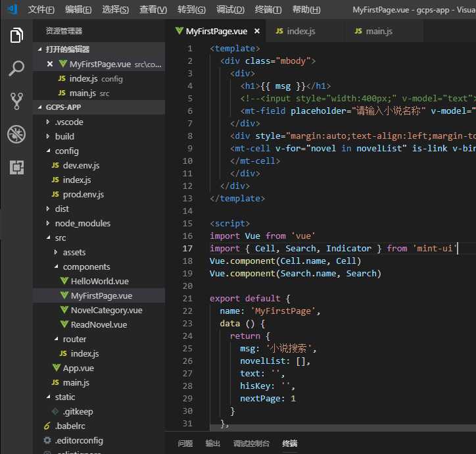This screenshot has height=454, width=476.
Task: Open index.js under config folder
Action: pos(99,180)
